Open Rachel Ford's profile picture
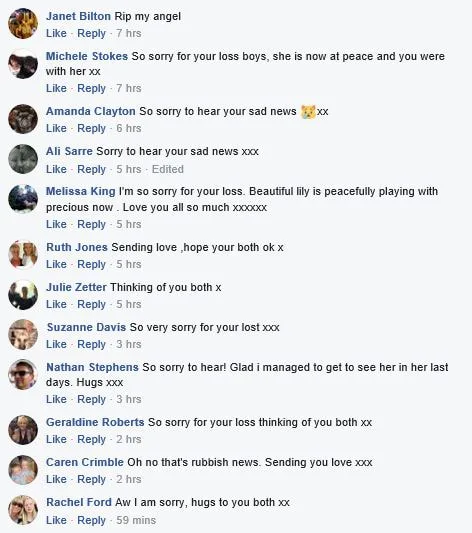This screenshot has height=533, width=472. click(23, 510)
